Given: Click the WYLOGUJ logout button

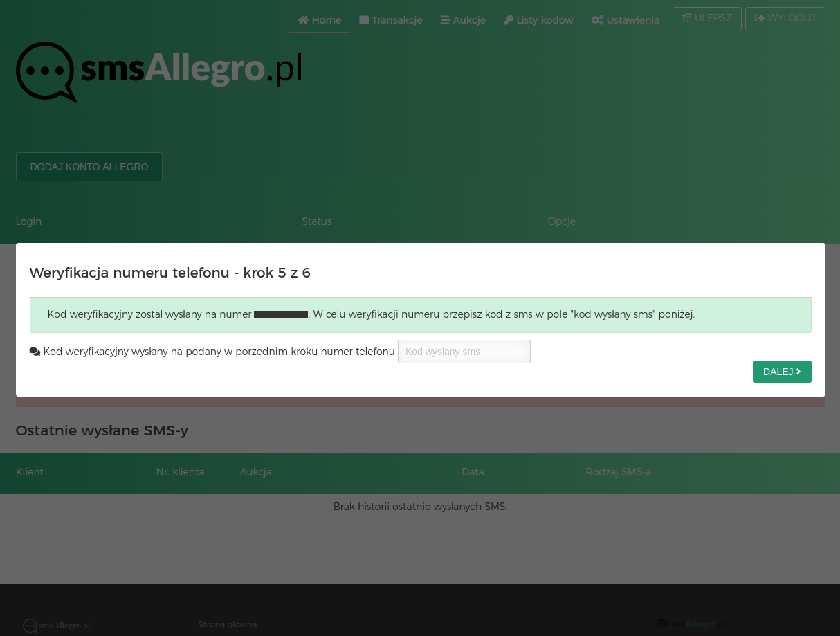Looking at the screenshot, I should pyautogui.click(x=785, y=19).
